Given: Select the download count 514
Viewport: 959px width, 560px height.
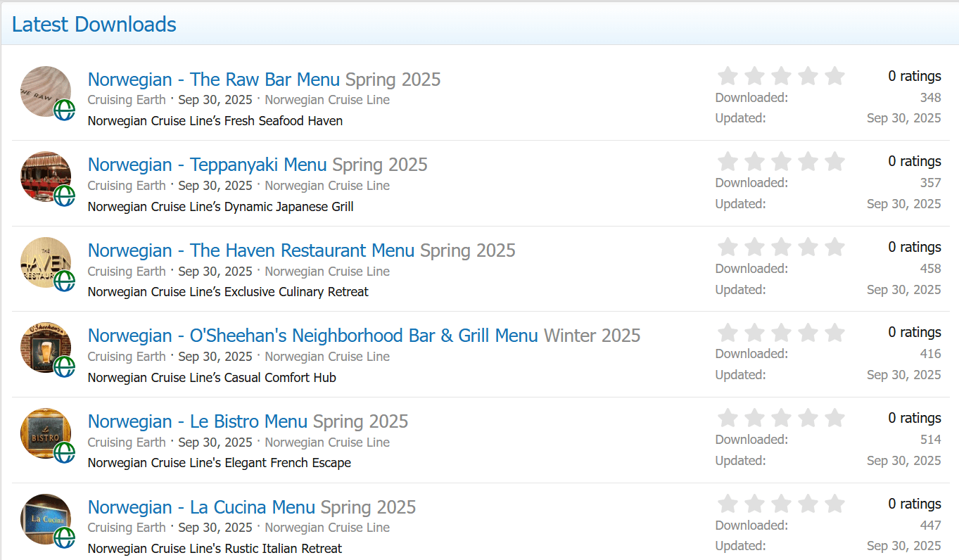Looking at the screenshot, I should click(x=930, y=440).
